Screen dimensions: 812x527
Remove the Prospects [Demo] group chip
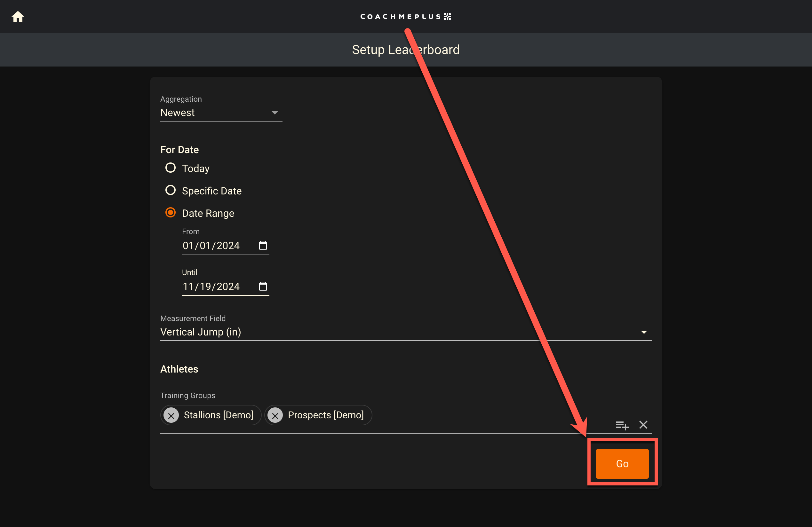click(275, 415)
